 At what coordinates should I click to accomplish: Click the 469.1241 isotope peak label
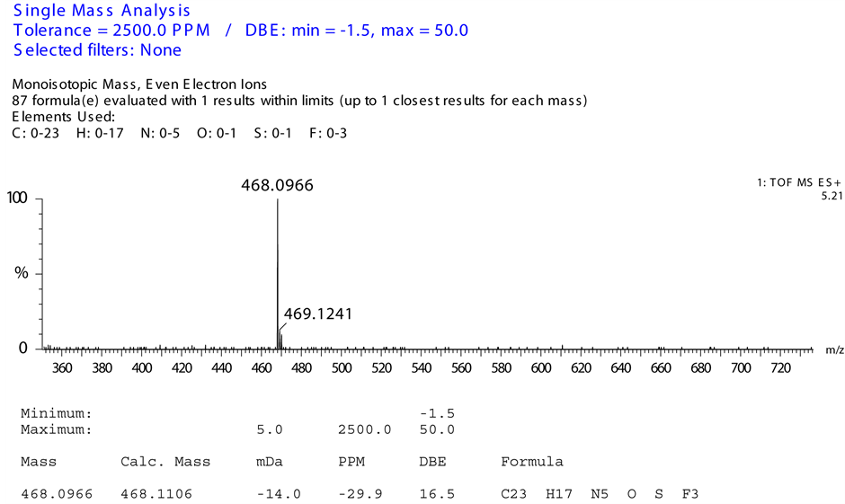[318, 314]
